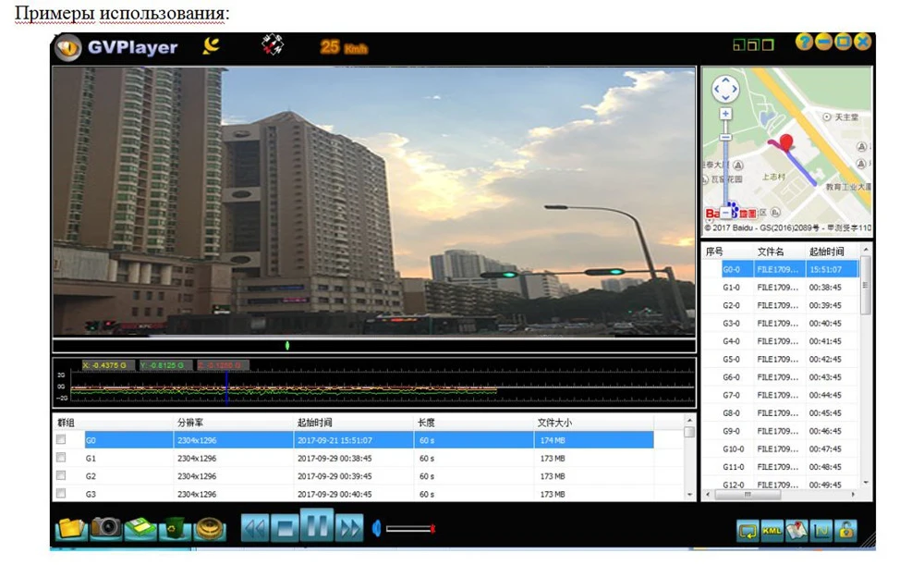
Task: Click the group table scroll-up arrow
Action: click(x=689, y=420)
